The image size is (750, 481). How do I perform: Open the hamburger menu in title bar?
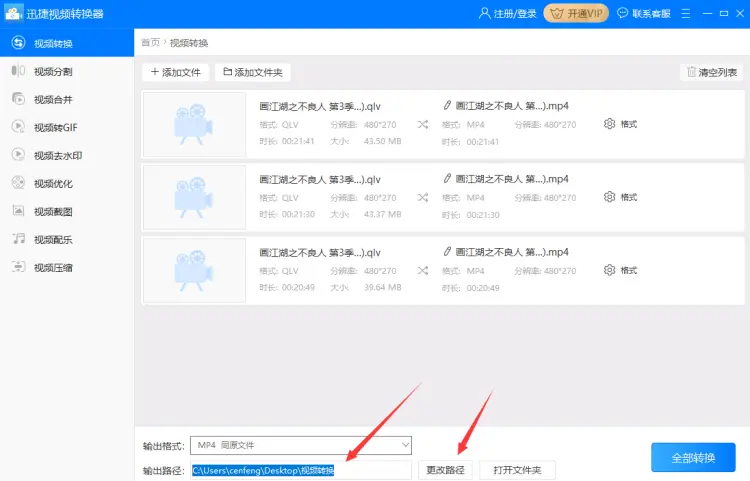[x=685, y=13]
